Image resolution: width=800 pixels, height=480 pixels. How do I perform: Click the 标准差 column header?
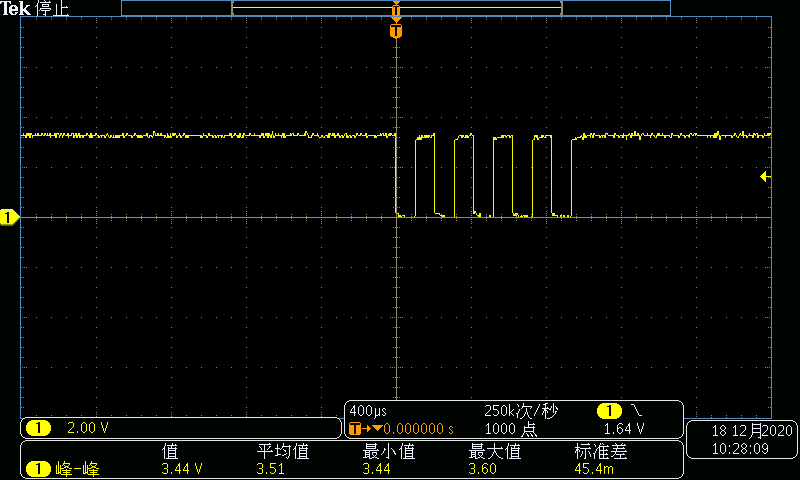click(x=601, y=451)
